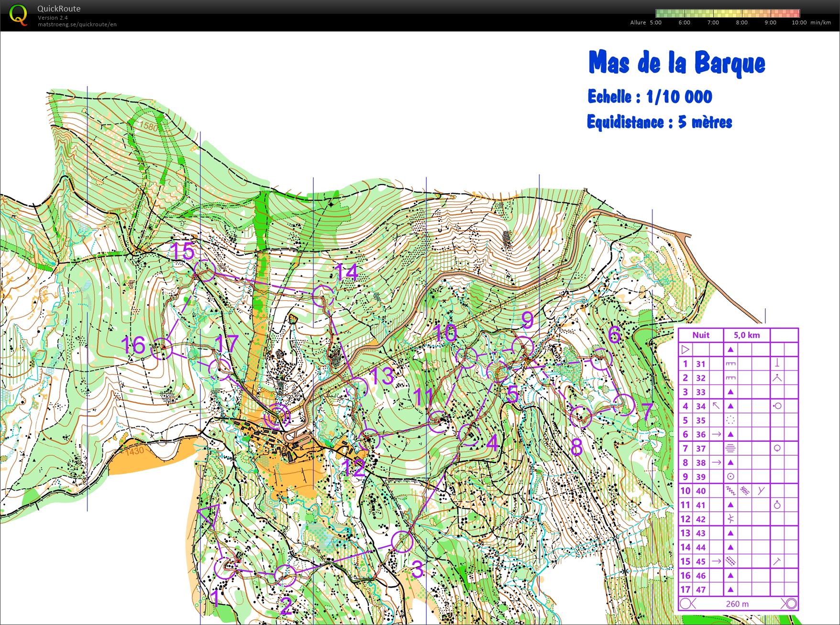840x625 pixels.
Task: Open the matstroeng.se/quickroute/en link
Action: point(77,24)
